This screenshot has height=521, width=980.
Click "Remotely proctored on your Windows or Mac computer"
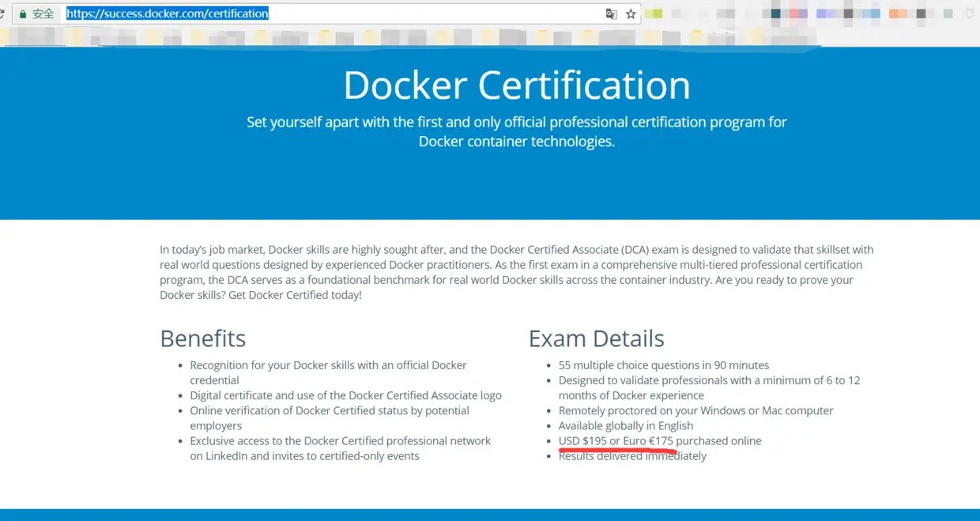(696, 410)
